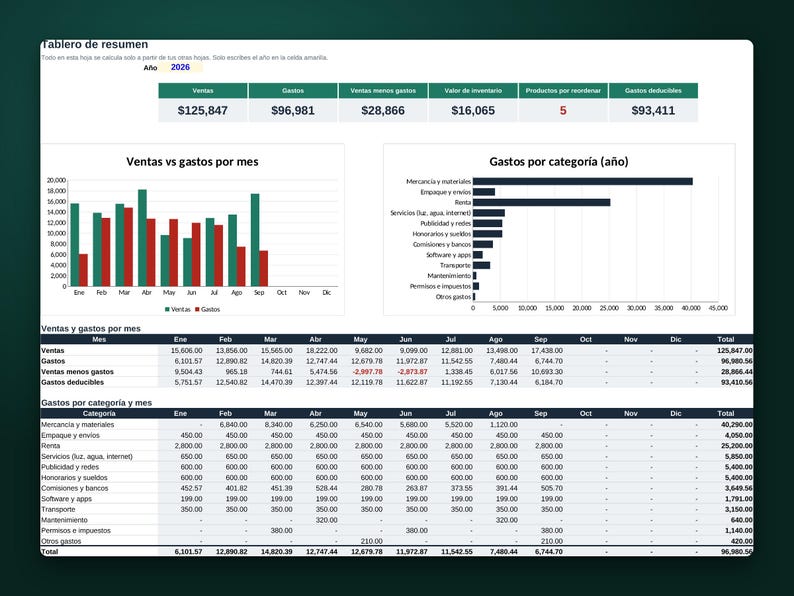Click the 'Ventas y gastos por mes' heading
The width and height of the screenshot is (794, 596).
click(91, 329)
